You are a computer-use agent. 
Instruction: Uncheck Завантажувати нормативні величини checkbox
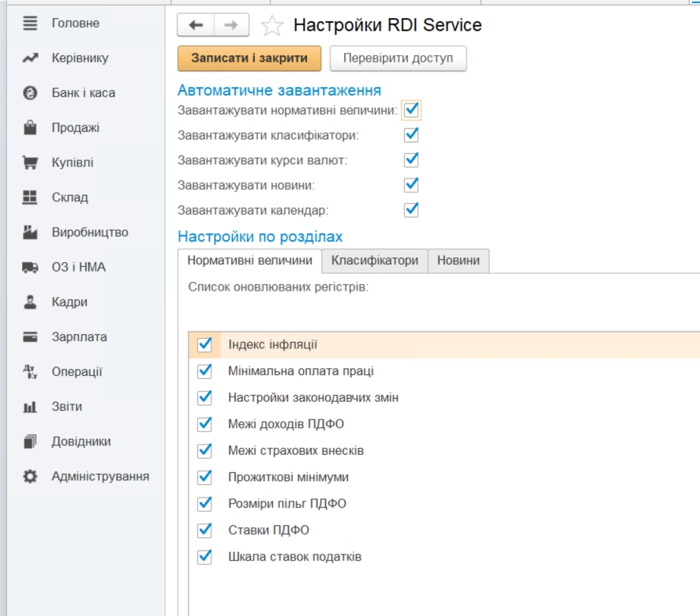click(410, 110)
